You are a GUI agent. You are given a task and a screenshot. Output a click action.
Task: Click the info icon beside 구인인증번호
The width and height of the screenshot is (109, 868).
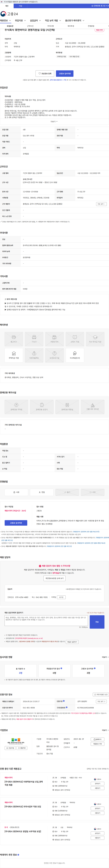(x=67, y=707)
